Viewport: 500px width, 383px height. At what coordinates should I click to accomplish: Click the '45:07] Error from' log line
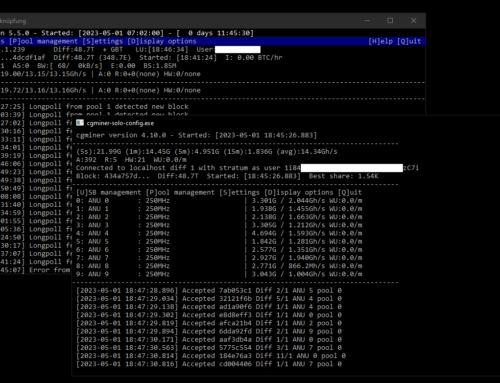(x=35, y=270)
